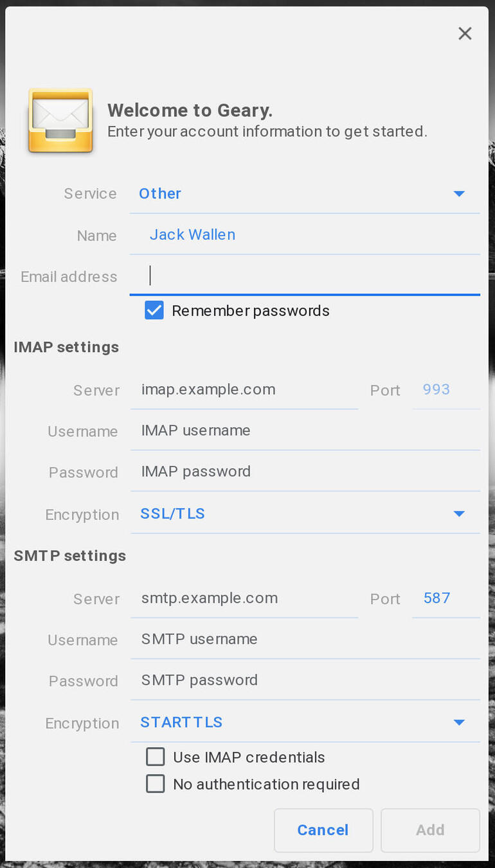This screenshot has width=495, height=868.
Task: Tick the No authentication required checkbox
Action: [x=156, y=784]
